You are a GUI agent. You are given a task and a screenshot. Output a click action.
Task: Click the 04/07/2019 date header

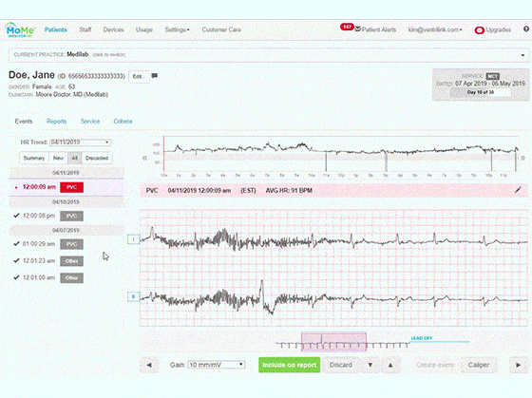pos(66,231)
